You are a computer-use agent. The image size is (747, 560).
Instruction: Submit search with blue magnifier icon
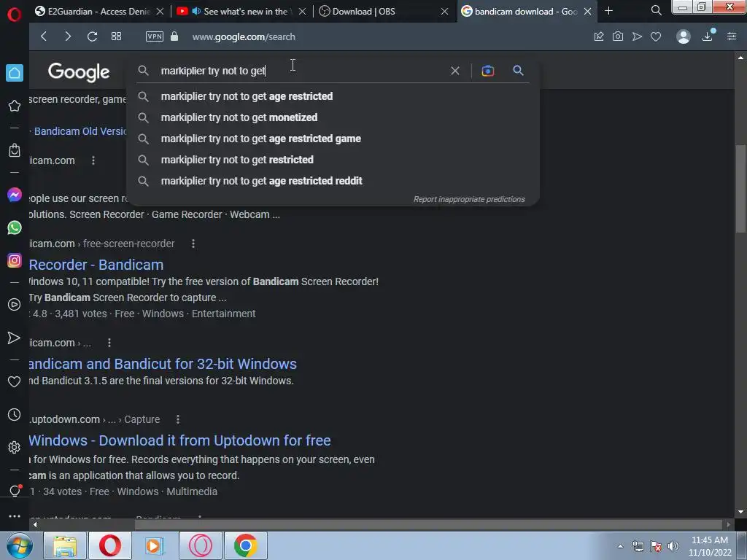pyautogui.click(x=519, y=71)
